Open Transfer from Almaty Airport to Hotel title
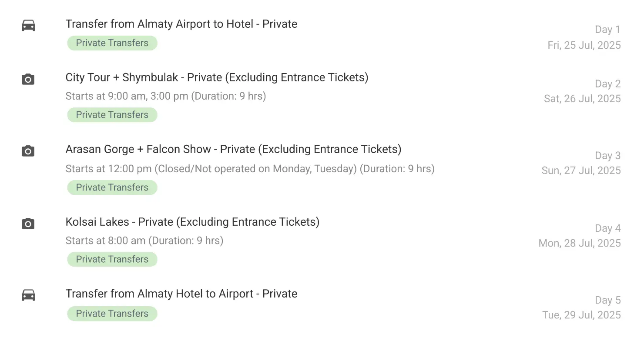Viewport: 644px width, 341px height. click(181, 24)
